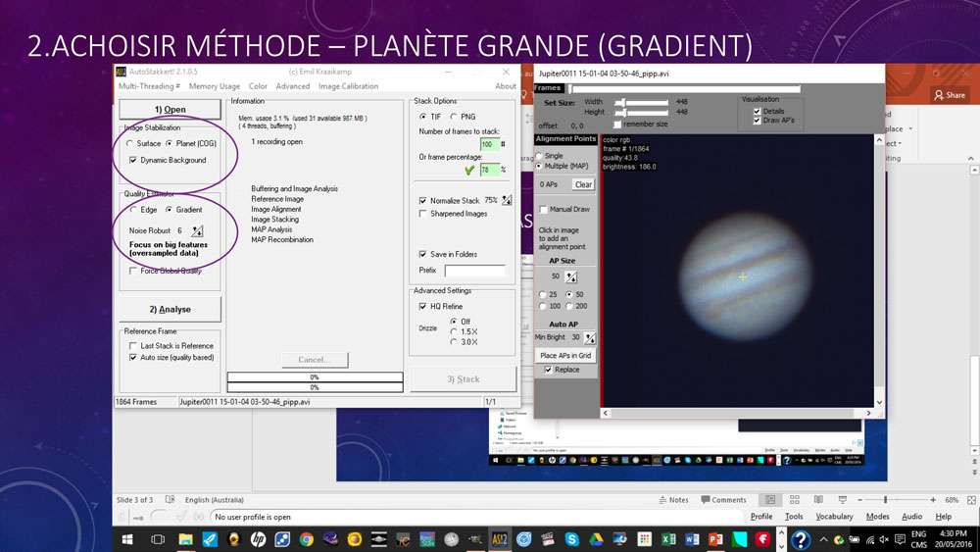Open the Multi-Threading menu
The image size is (980, 552).
[x=149, y=86]
